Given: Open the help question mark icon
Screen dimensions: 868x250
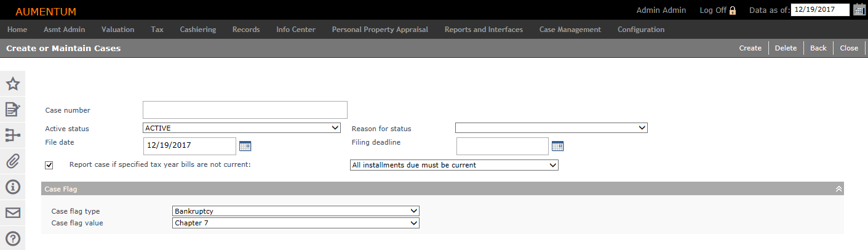Looking at the screenshot, I should 12,238.
